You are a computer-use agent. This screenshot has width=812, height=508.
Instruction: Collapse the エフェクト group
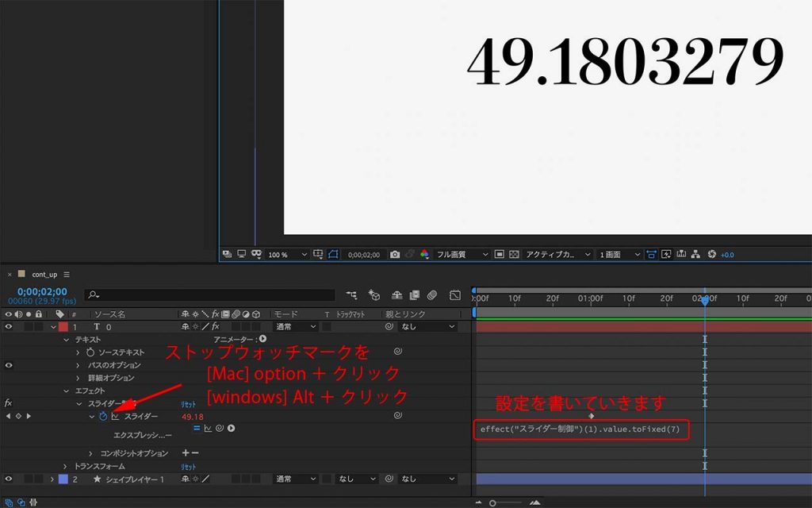point(67,391)
